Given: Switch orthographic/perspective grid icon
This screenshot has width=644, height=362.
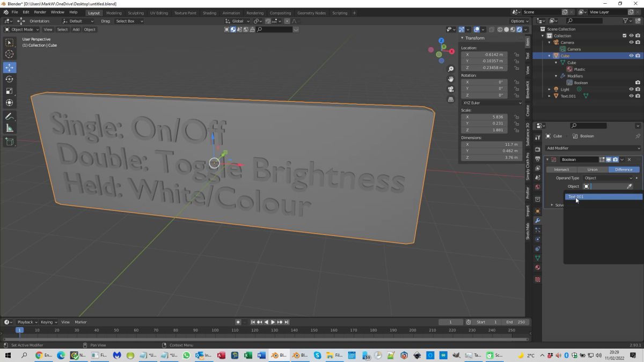Looking at the screenshot, I should click(451, 99).
